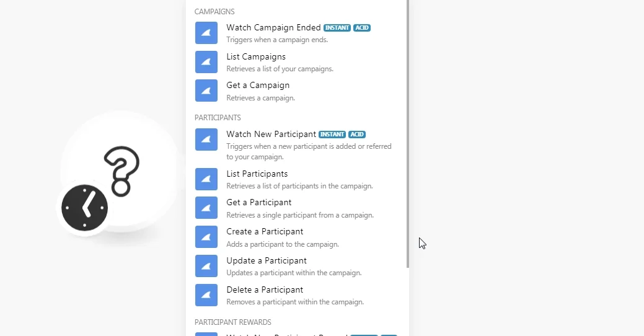Click the Get a Participant icon
644x336 pixels.
tap(206, 208)
